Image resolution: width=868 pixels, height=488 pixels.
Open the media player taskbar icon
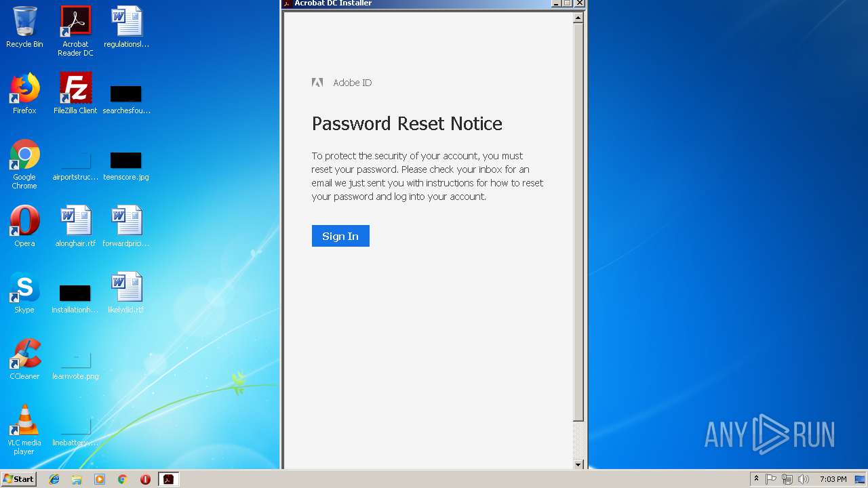tap(100, 479)
